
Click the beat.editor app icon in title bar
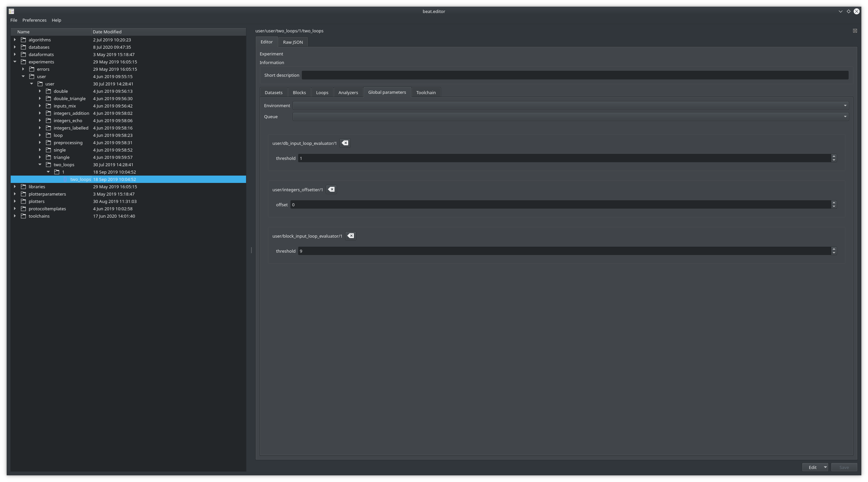point(11,11)
